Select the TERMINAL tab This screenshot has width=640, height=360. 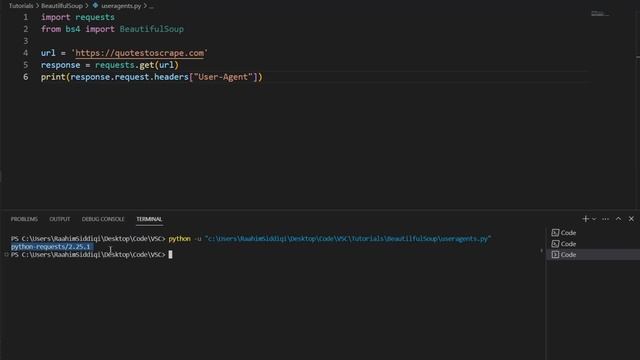tap(149, 219)
